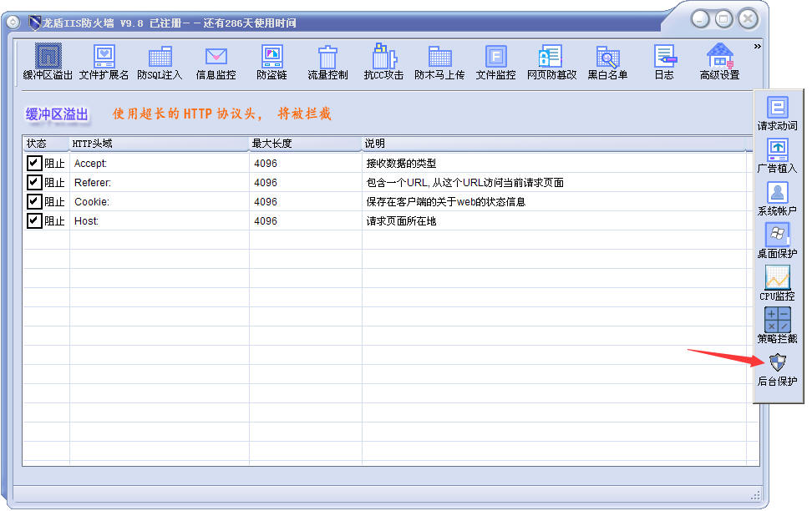This screenshot has height=511, width=812.
Task: Toggle the 阻止 checkbox for Referer
Action: (x=34, y=182)
